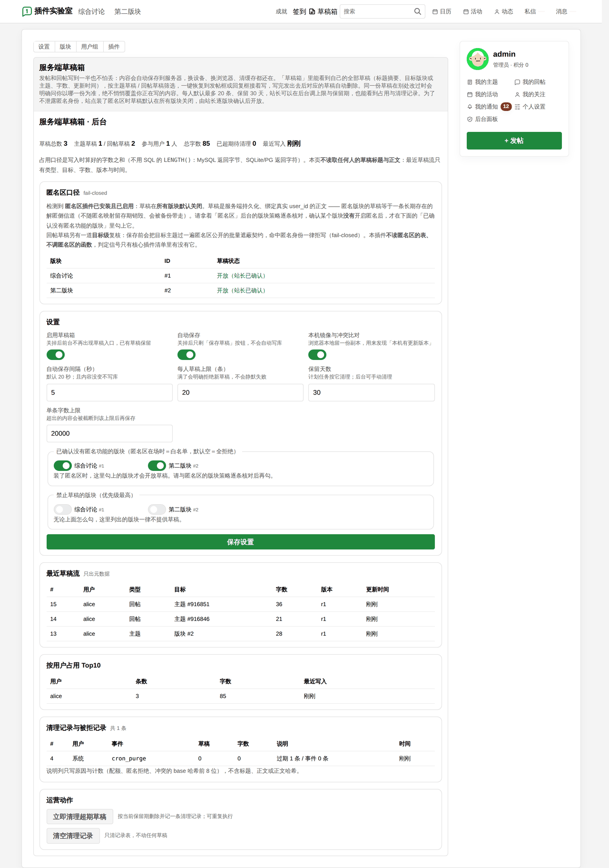This screenshot has height=868, width=609.
Task: Click the 保留天数 input field
Action: click(x=372, y=392)
